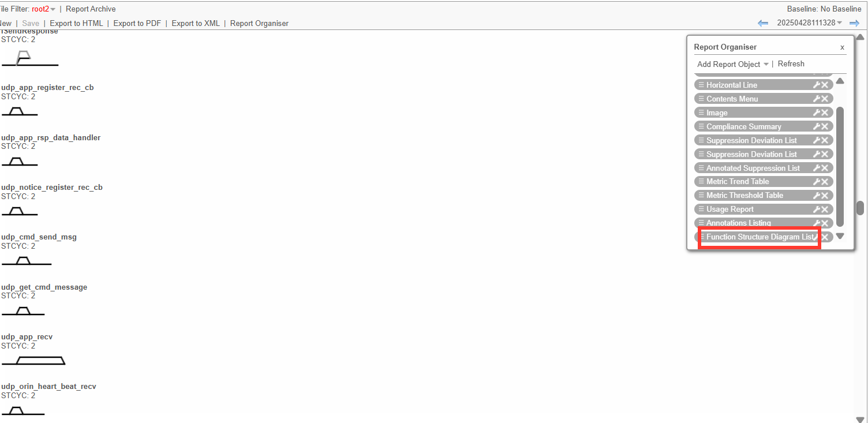Screen dimensions: 868x423
Task: Open Report Archive
Action: 91,9
